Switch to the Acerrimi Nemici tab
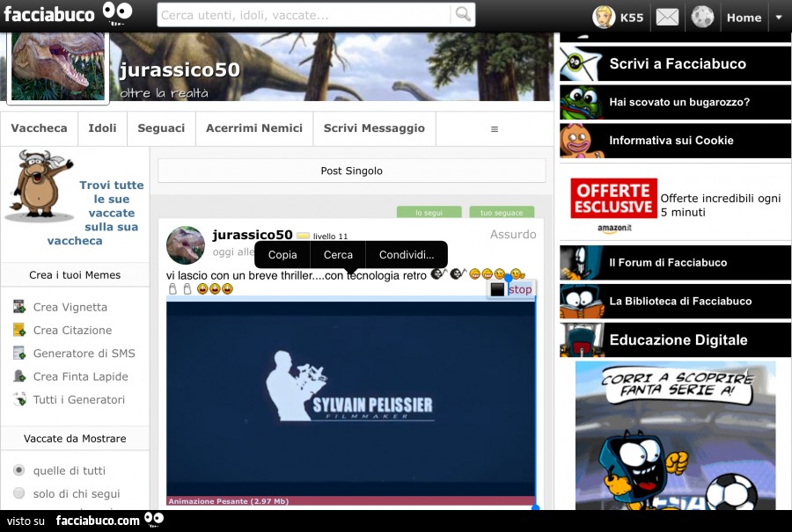The height and width of the screenshot is (532, 792). [253, 128]
